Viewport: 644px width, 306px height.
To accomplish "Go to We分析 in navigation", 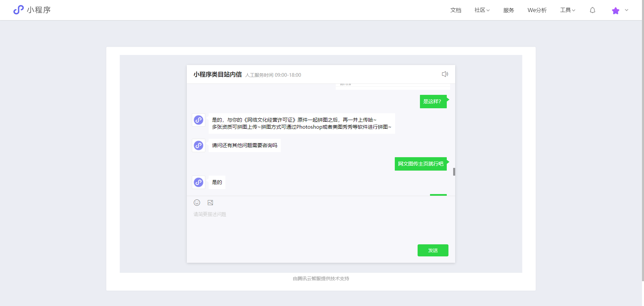I will tap(537, 10).
